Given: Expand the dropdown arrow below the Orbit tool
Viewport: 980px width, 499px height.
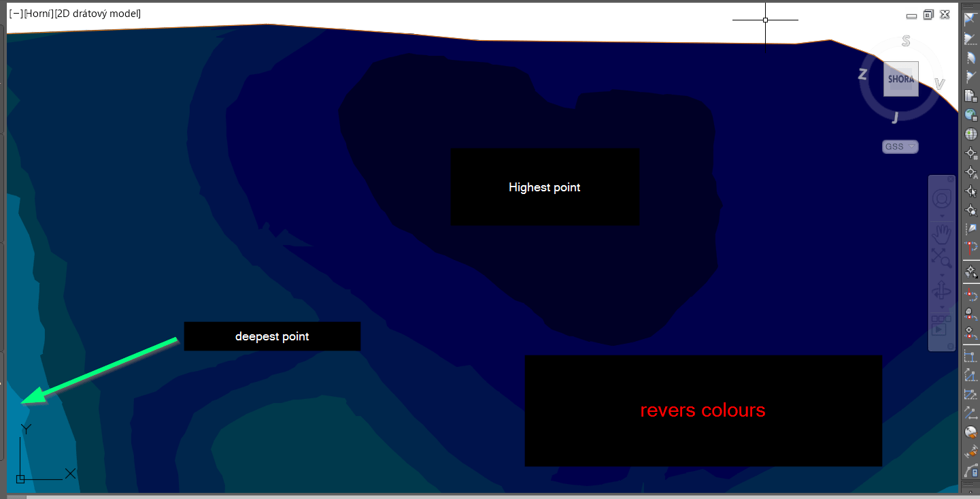Looking at the screenshot, I should pyautogui.click(x=942, y=306).
